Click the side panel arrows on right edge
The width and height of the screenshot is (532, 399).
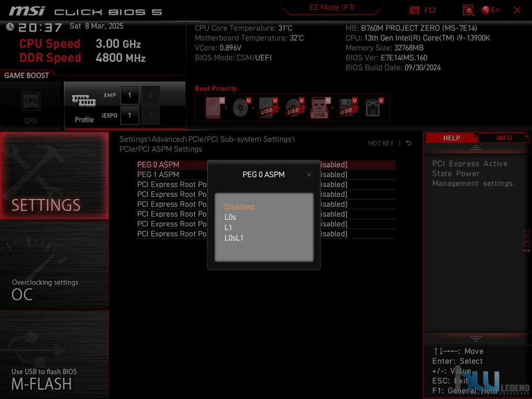pos(526,251)
